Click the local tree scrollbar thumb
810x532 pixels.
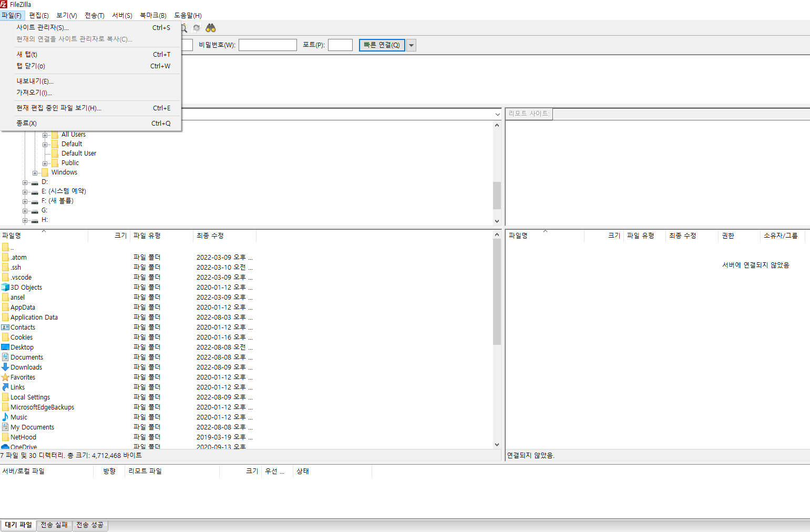497,196
